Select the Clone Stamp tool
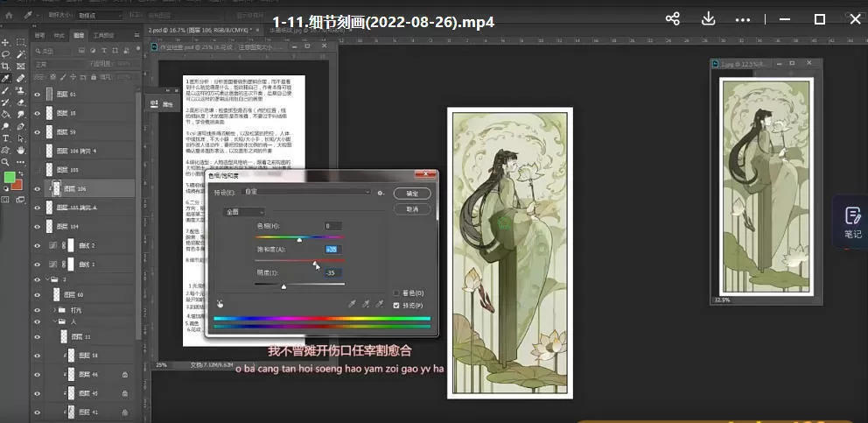This screenshot has width=868, height=423. tap(21, 90)
